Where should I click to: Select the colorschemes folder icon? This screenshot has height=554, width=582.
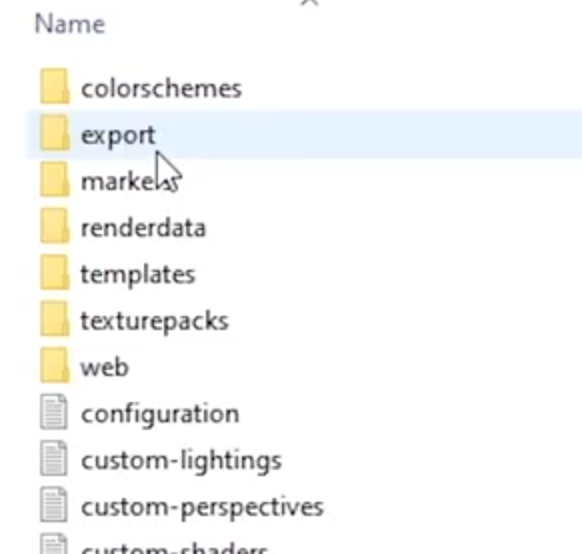coord(55,86)
